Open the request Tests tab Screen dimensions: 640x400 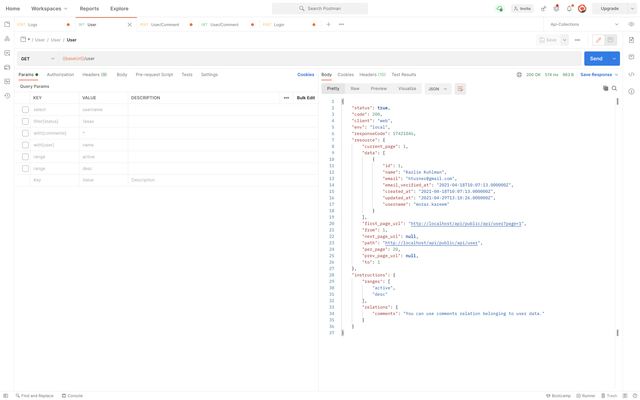(x=187, y=75)
